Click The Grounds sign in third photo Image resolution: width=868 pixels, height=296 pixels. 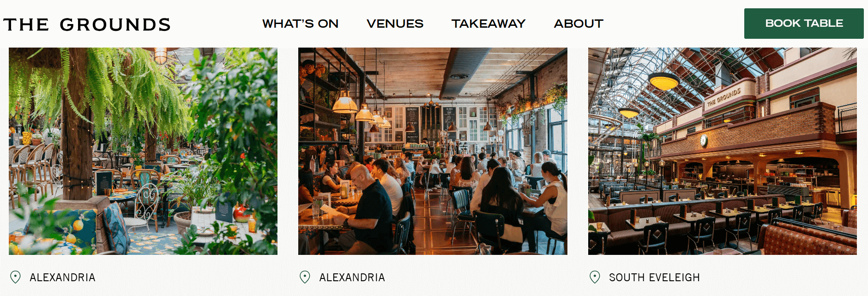click(x=723, y=97)
